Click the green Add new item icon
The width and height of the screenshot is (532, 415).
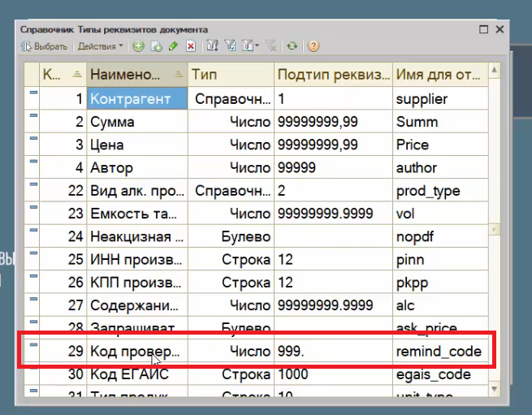[139, 47]
